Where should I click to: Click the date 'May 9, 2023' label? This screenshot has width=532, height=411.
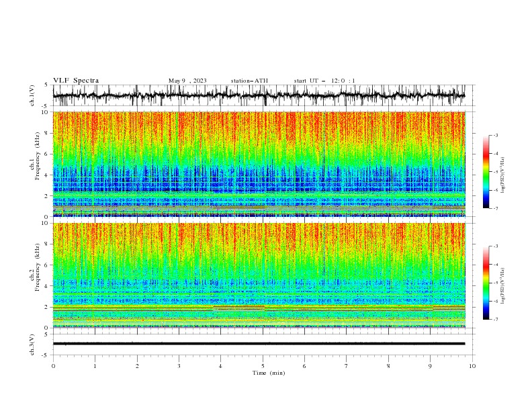click(x=187, y=81)
